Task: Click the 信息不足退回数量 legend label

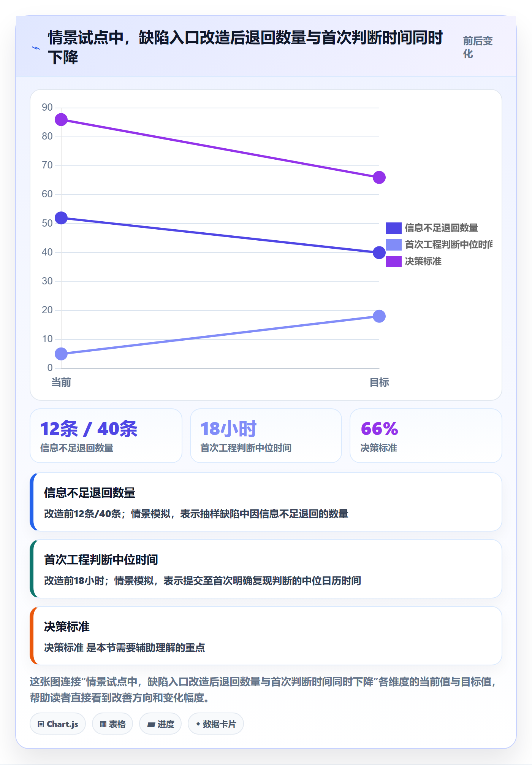Action: [441, 228]
